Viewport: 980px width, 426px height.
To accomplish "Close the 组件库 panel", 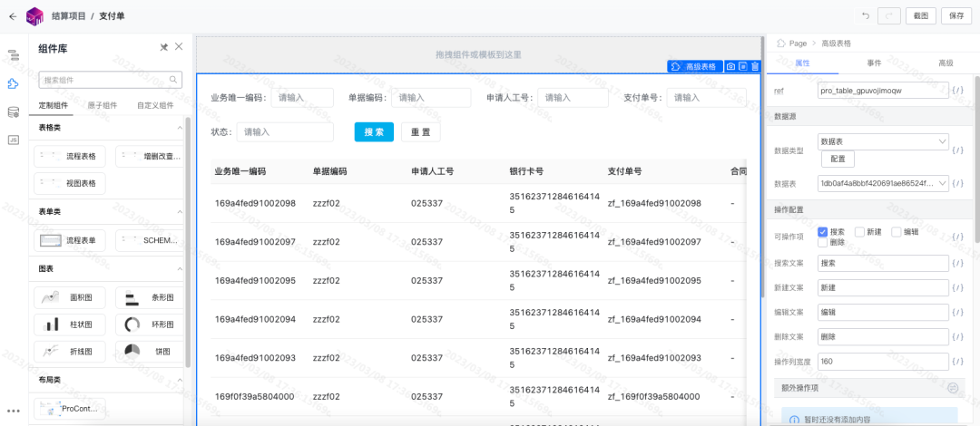I will 179,47.
